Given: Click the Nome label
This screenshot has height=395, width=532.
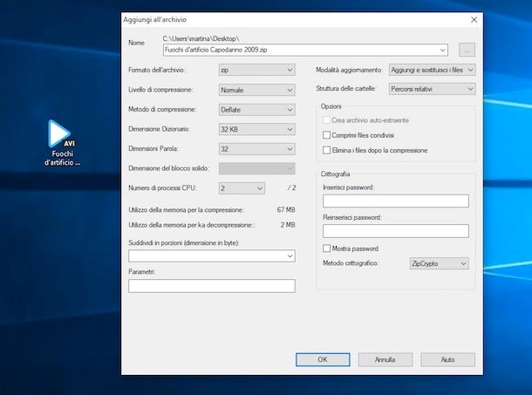Looking at the screenshot, I should [136, 43].
